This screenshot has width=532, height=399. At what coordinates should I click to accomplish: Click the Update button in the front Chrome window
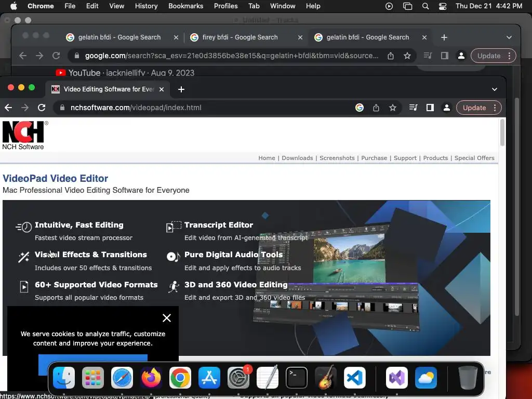pos(474,108)
